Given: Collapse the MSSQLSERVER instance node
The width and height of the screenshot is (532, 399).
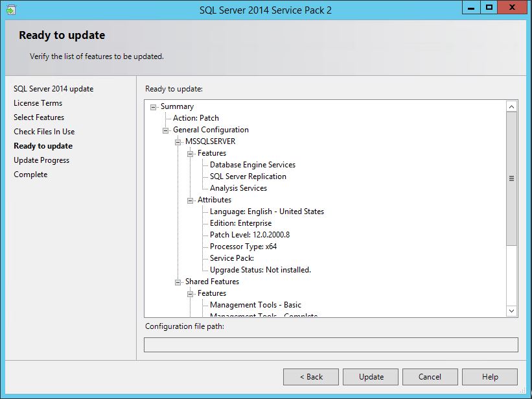Looking at the screenshot, I should click(x=178, y=142).
